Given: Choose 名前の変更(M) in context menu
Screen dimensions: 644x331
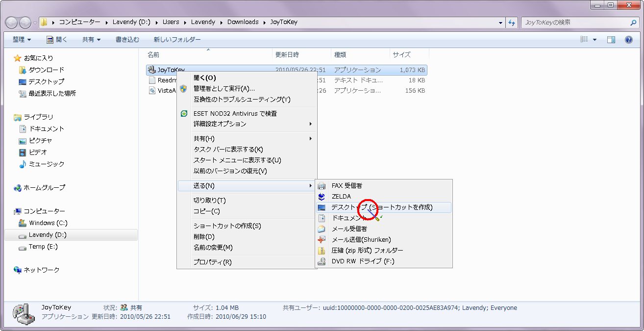Looking at the screenshot, I should click(x=247, y=247).
